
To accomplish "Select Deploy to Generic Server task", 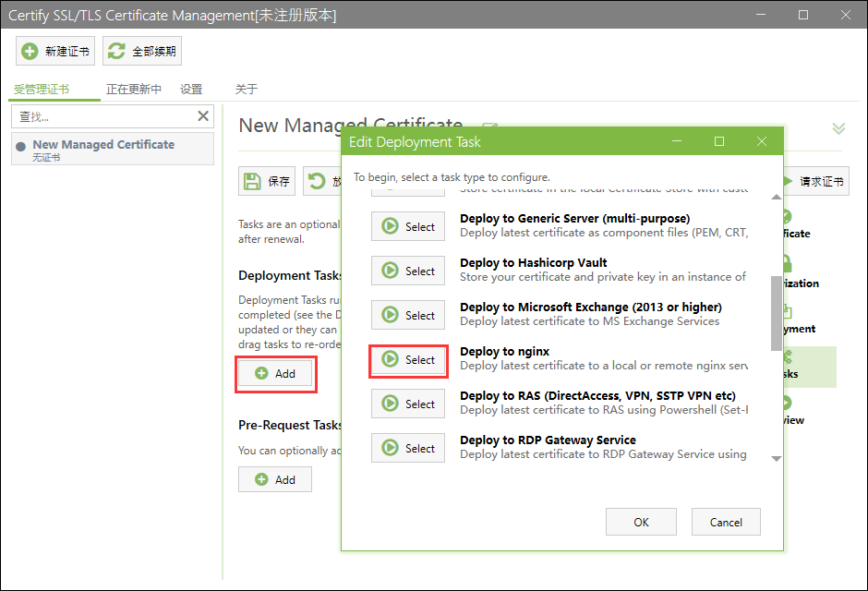I will (x=408, y=227).
